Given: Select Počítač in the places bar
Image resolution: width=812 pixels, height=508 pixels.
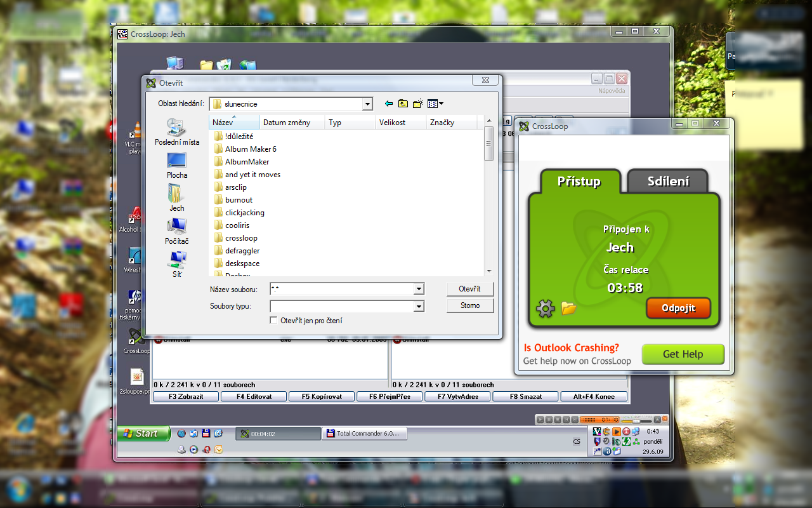Looking at the screenshot, I should (177, 231).
